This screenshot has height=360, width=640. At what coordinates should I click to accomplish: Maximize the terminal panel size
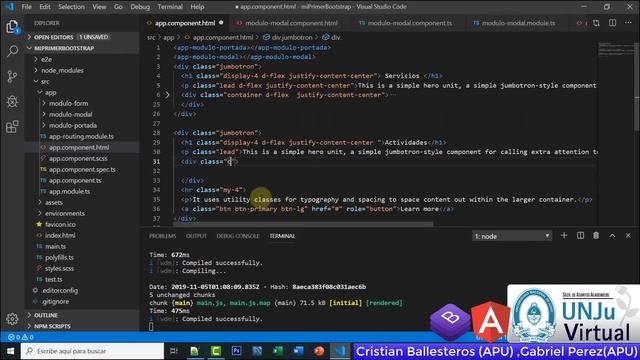tap(612, 236)
